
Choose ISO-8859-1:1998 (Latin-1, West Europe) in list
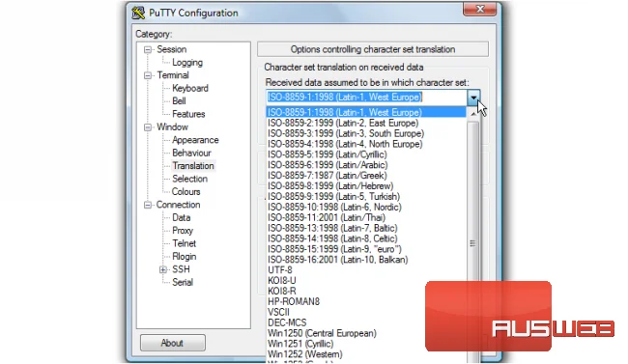tap(366, 112)
